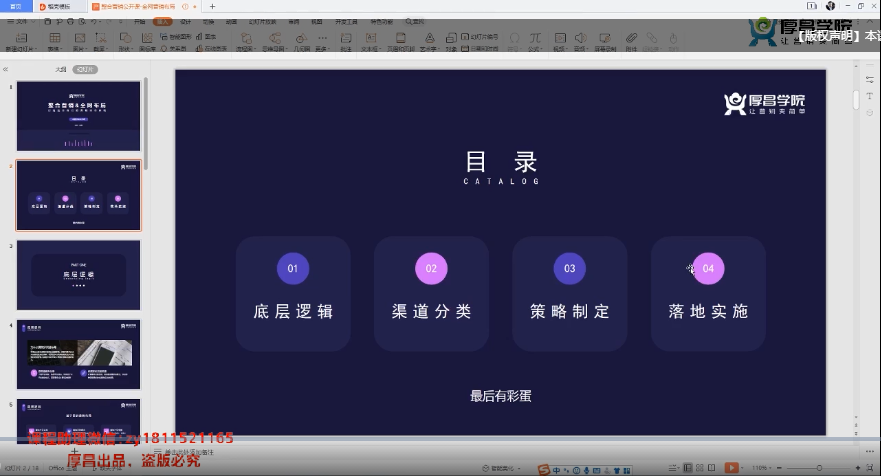Click the Undo arrow icon
The height and width of the screenshot is (476, 881).
(94, 21)
